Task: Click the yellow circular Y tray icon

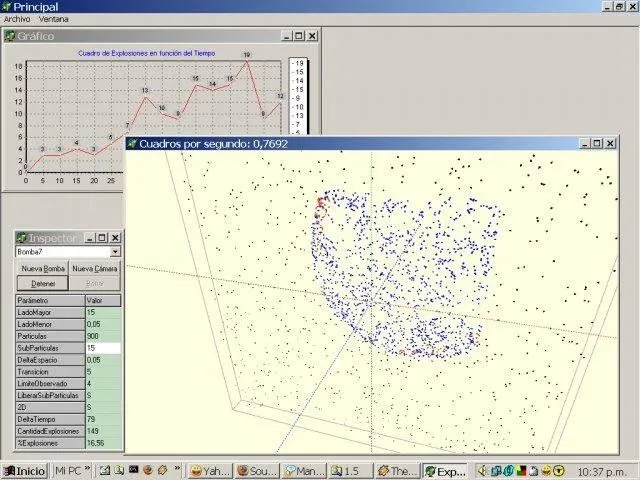Action: (x=559, y=471)
